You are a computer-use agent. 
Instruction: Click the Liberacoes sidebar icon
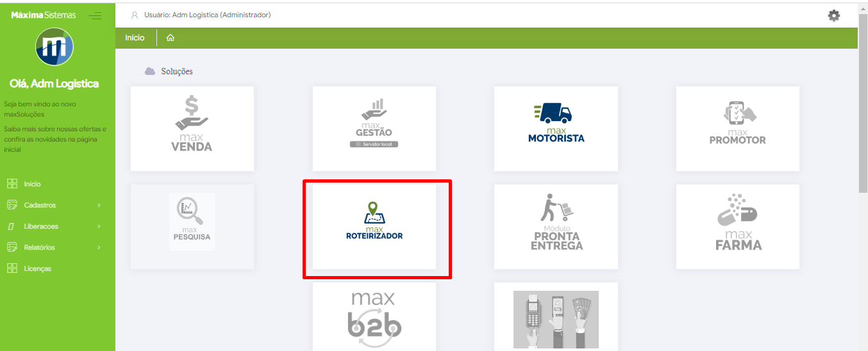pos(12,226)
